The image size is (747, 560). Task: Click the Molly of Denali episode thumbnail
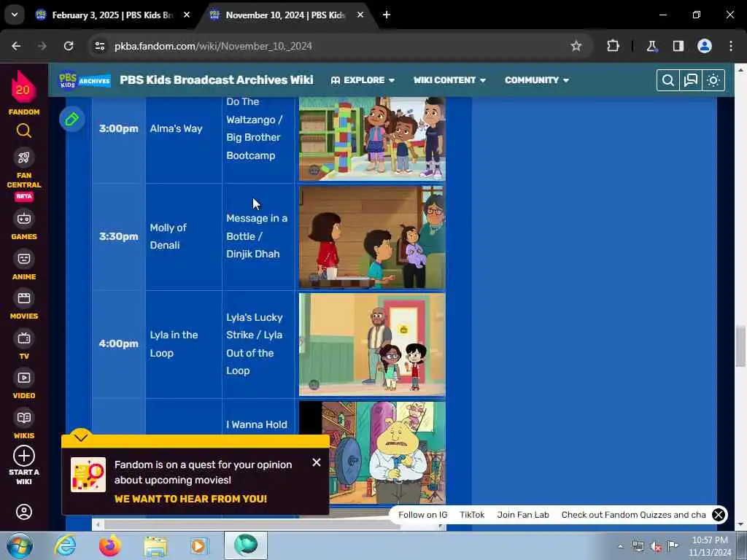(371, 237)
